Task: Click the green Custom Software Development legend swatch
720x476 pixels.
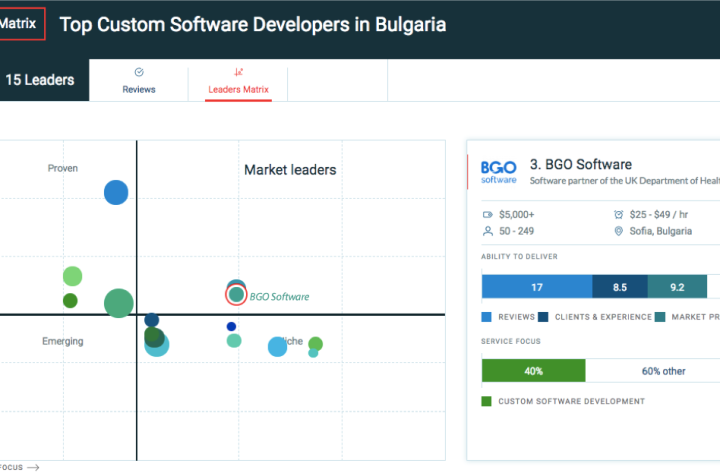Action: pyautogui.click(x=487, y=401)
